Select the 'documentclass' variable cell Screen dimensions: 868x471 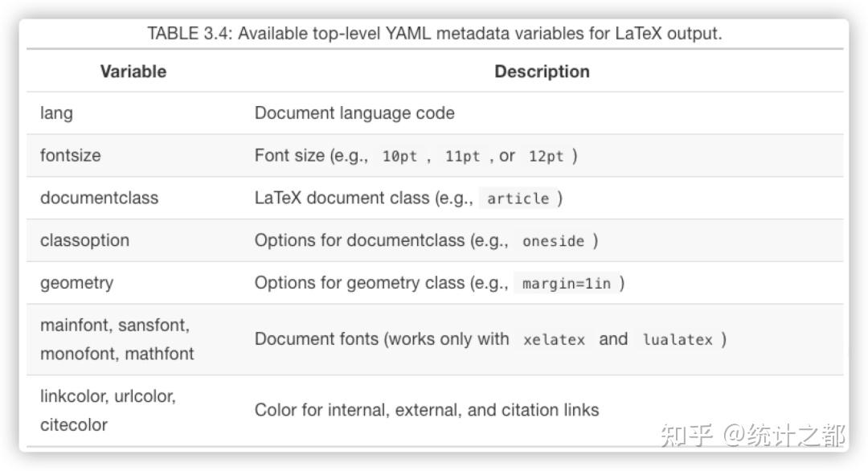pyautogui.click(x=100, y=198)
